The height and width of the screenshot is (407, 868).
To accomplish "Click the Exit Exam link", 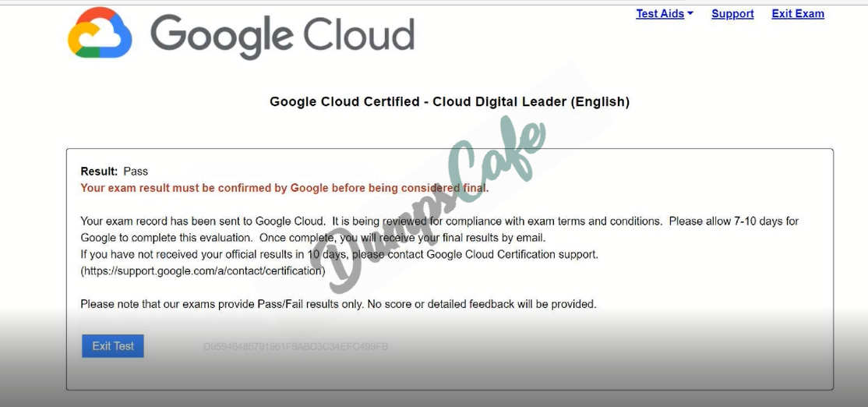I will (x=798, y=14).
